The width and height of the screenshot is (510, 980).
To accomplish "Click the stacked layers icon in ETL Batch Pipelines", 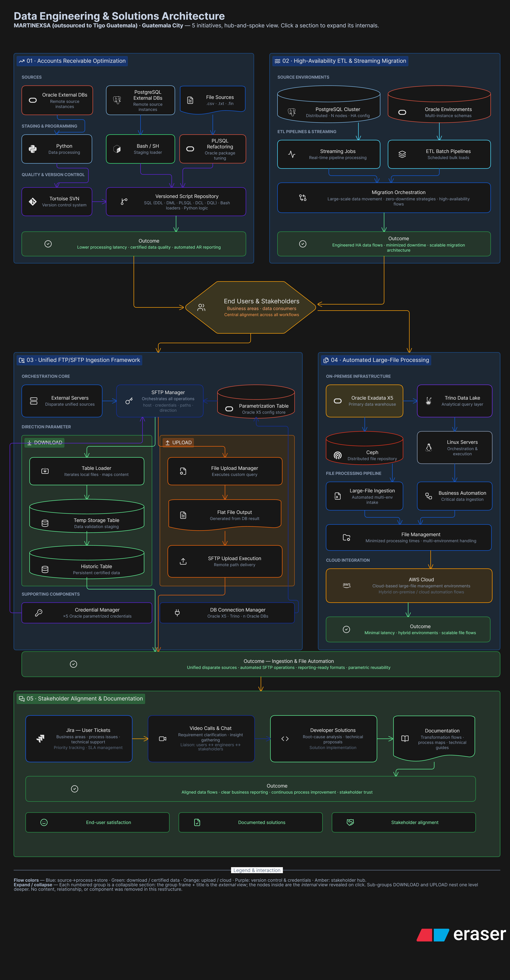I will tap(402, 154).
